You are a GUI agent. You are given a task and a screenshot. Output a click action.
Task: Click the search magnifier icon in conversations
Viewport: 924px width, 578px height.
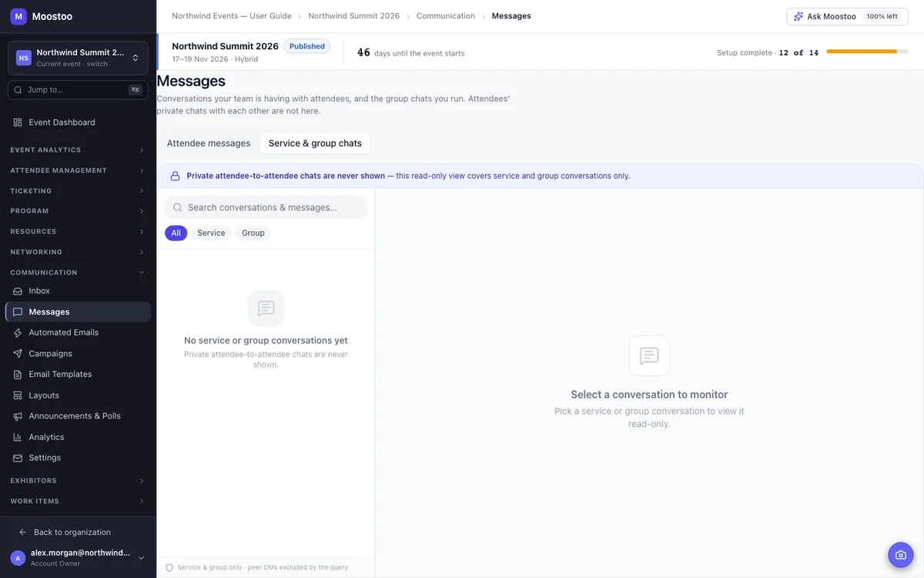coord(178,207)
